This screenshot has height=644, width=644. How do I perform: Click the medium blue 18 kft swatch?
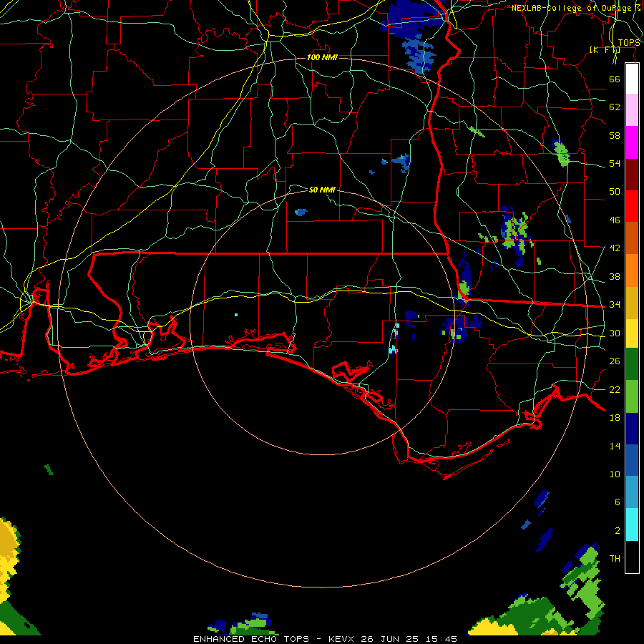pos(632,460)
